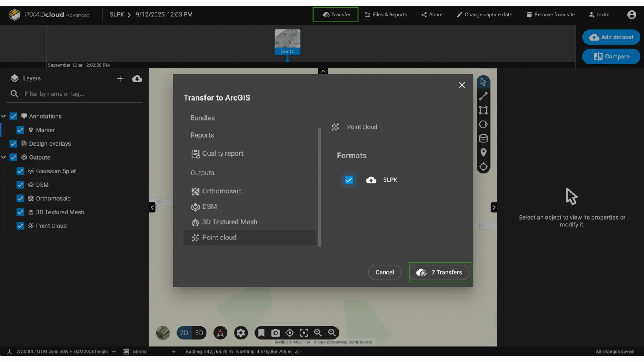Select the polygon area tool
The height and width of the screenshot is (362, 644).
pos(483,110)
